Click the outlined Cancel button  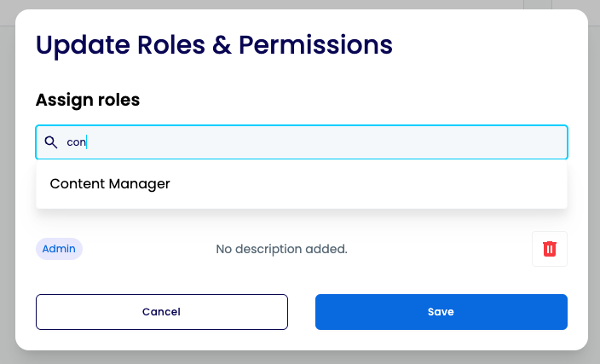tap(162, 312)
